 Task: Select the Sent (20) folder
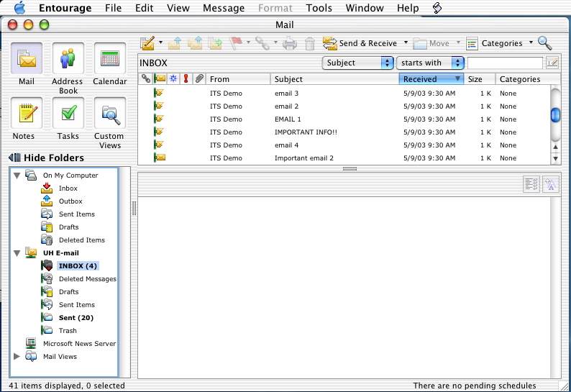click(x=76, y=318)
